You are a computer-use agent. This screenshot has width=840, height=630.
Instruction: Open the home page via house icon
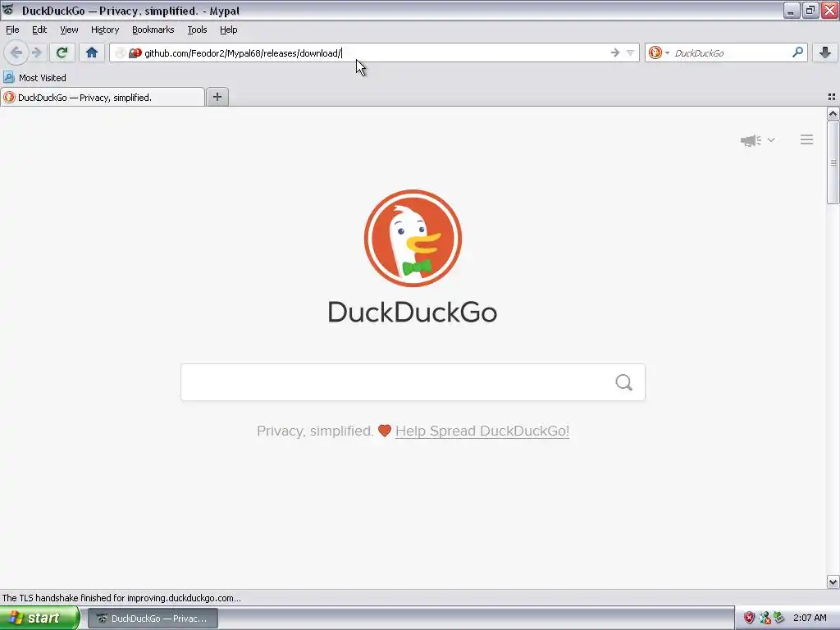92,52
